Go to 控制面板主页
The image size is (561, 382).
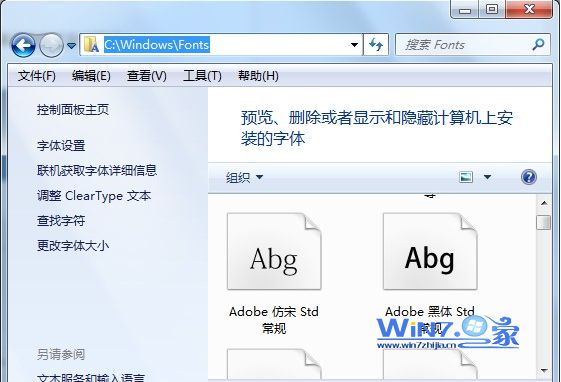click(x=73, y=109)
